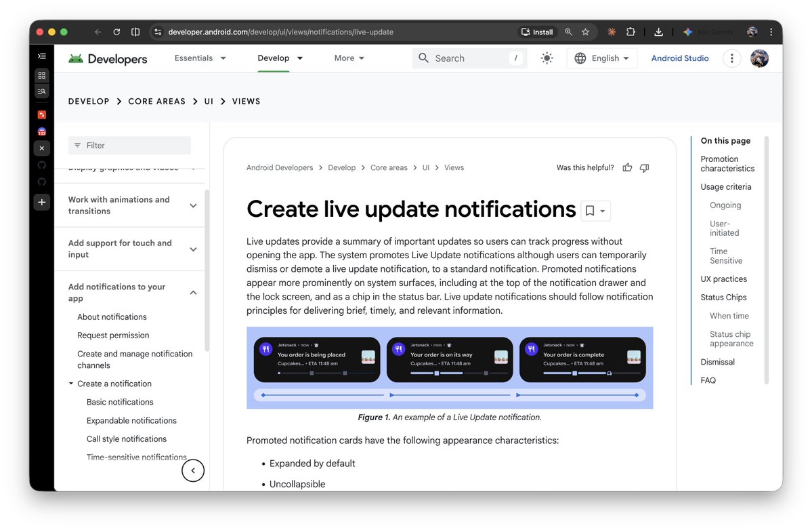Open Expandable notifications page
The image size is (812, 530).
pyautogui.click(x=131, y=421)
